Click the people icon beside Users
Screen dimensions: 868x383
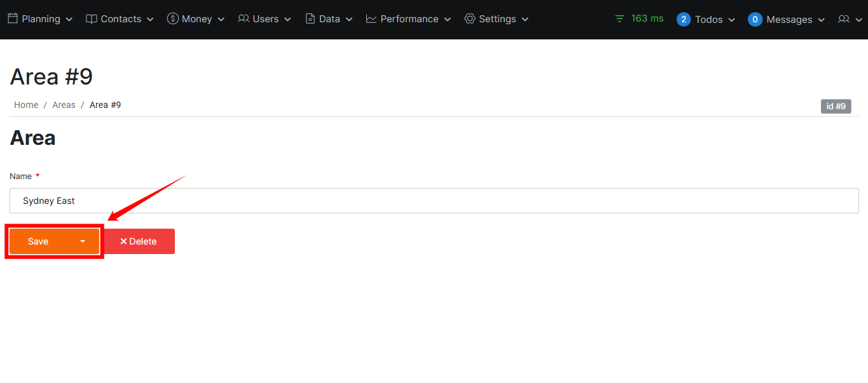click(x=244, y=19)
